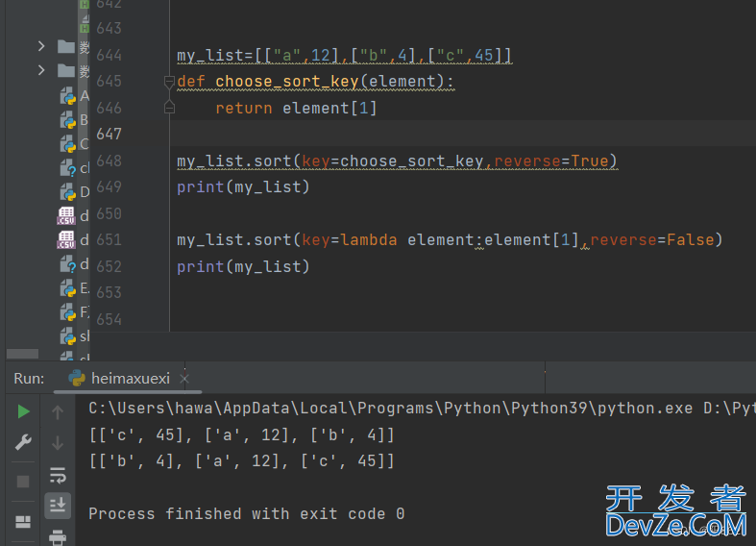Click 'Process finished with exit code 0'

click(x=246, y=513)
